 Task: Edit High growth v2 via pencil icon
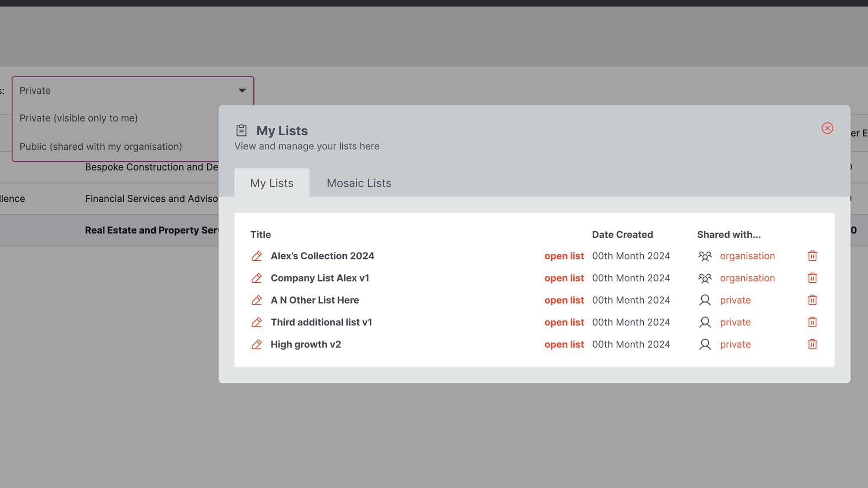pyautogui.click(x=256, y=344)
